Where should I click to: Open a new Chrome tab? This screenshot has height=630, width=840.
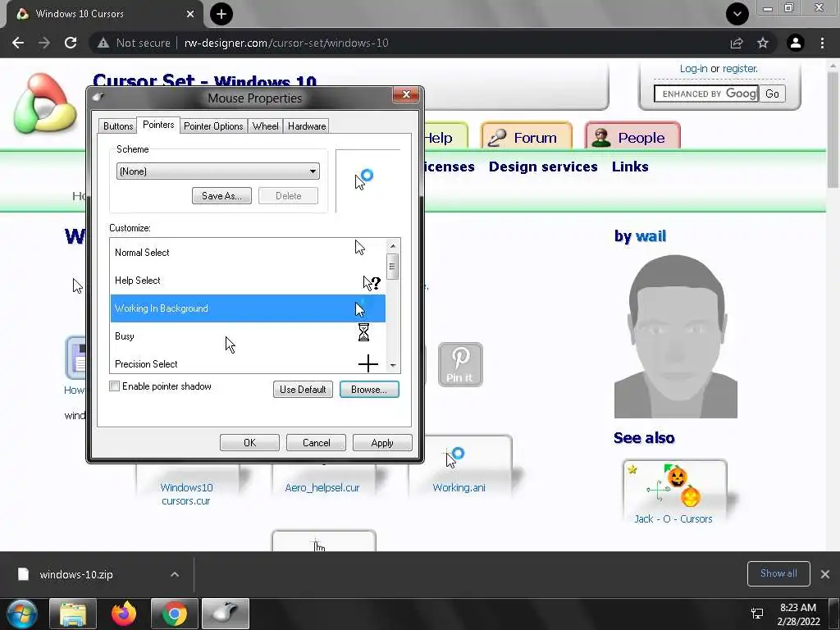(221, 14)
